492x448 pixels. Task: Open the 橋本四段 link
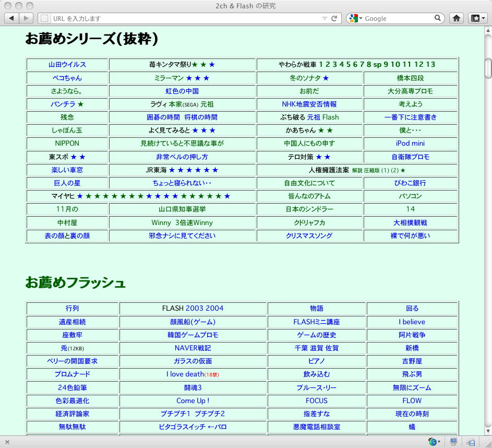(411, 78)
